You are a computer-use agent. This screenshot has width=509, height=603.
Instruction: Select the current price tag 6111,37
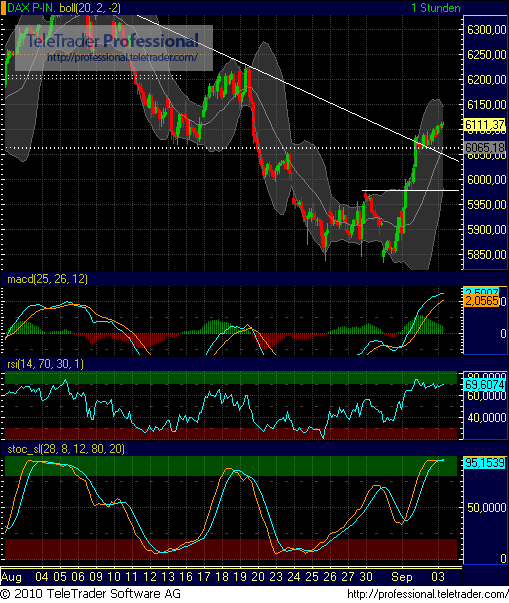coord(485,125)
